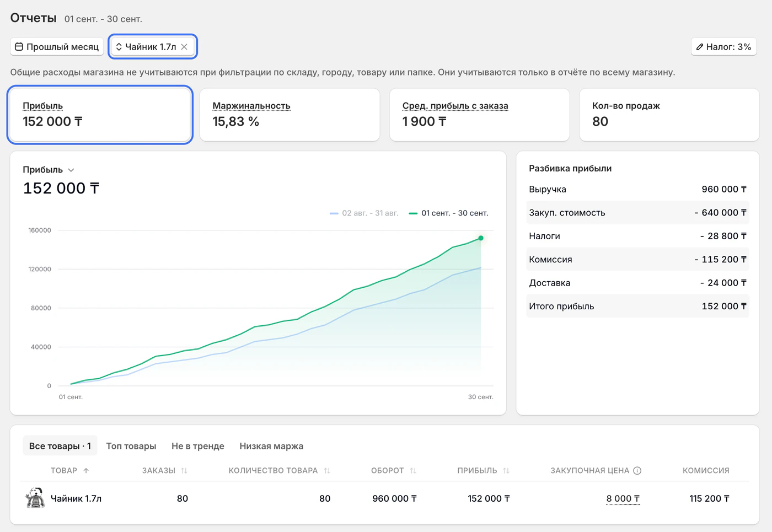Sort by Прибыль column arrows
Image resolution: width=772 pixels, height=532 pixels.
[506, 471]
